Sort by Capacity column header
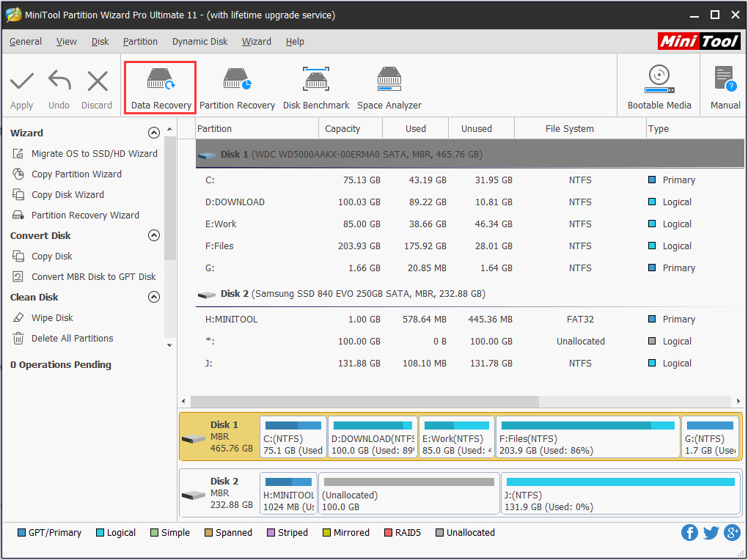Viewport: 748px width, 560px height. point(350,129)
